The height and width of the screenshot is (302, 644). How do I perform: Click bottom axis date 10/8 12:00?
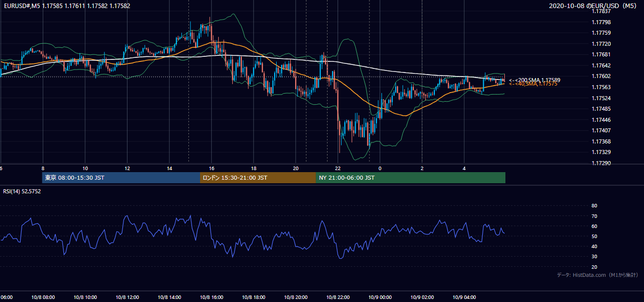[127, 297]
